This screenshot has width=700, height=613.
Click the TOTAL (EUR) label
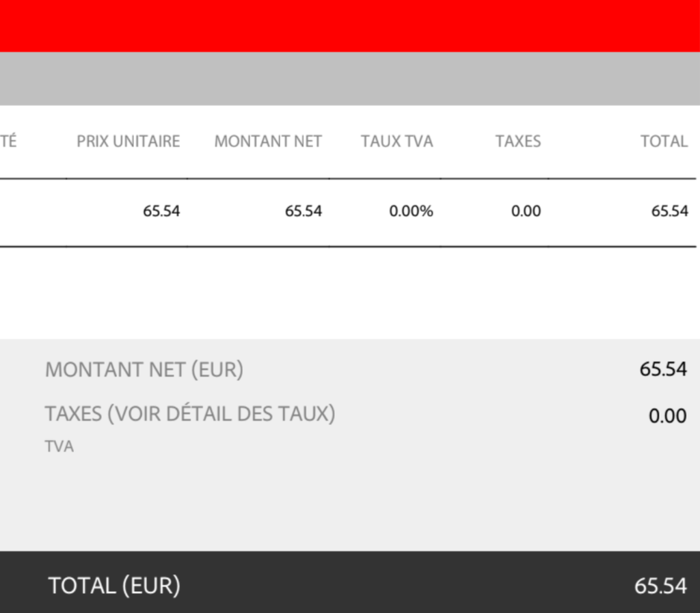(114, 586)
